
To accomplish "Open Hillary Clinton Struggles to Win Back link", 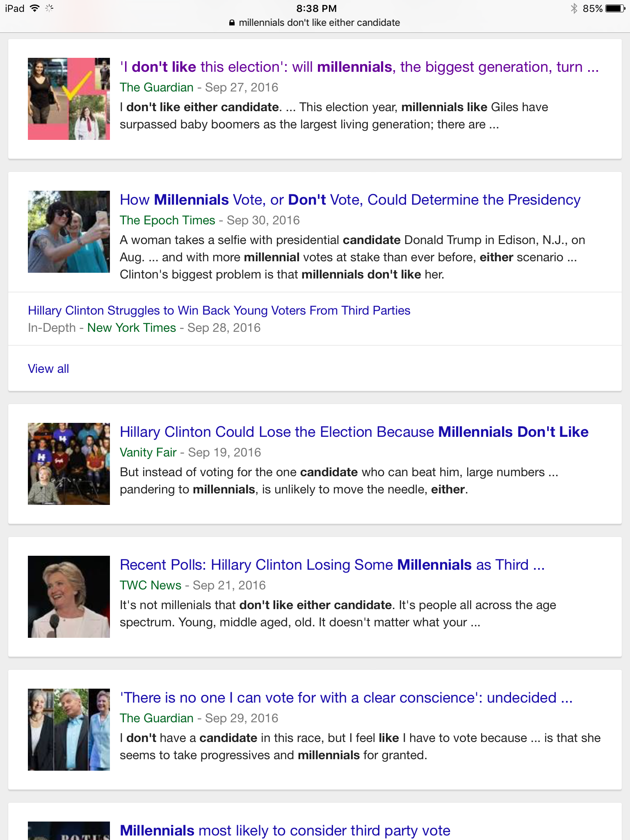I will click(219, 310).
